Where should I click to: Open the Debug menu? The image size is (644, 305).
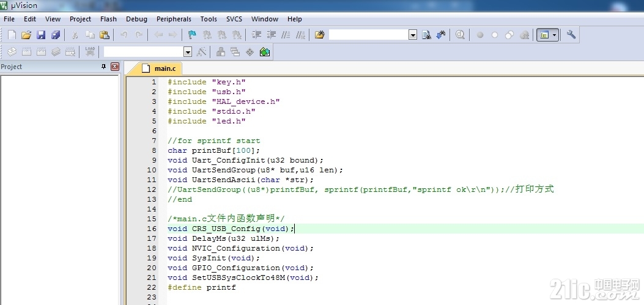[x=137, y=19]
